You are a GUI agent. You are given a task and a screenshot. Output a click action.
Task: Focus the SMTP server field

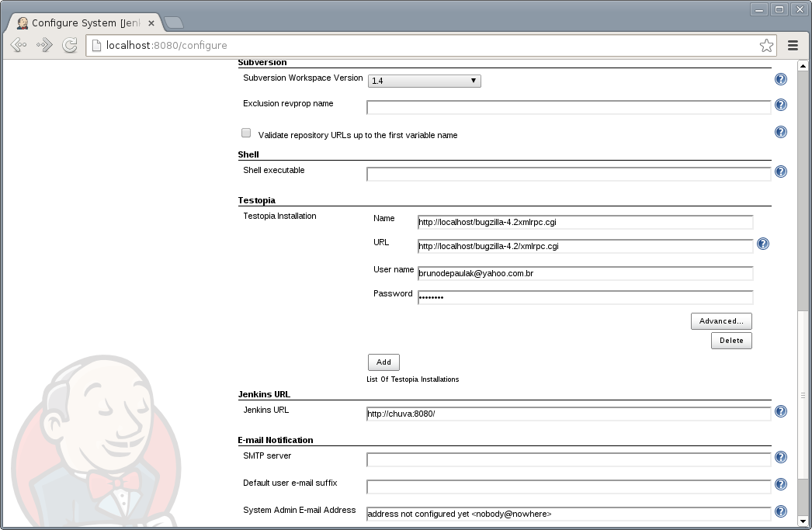pyautogui.click(x=568, y=459)
